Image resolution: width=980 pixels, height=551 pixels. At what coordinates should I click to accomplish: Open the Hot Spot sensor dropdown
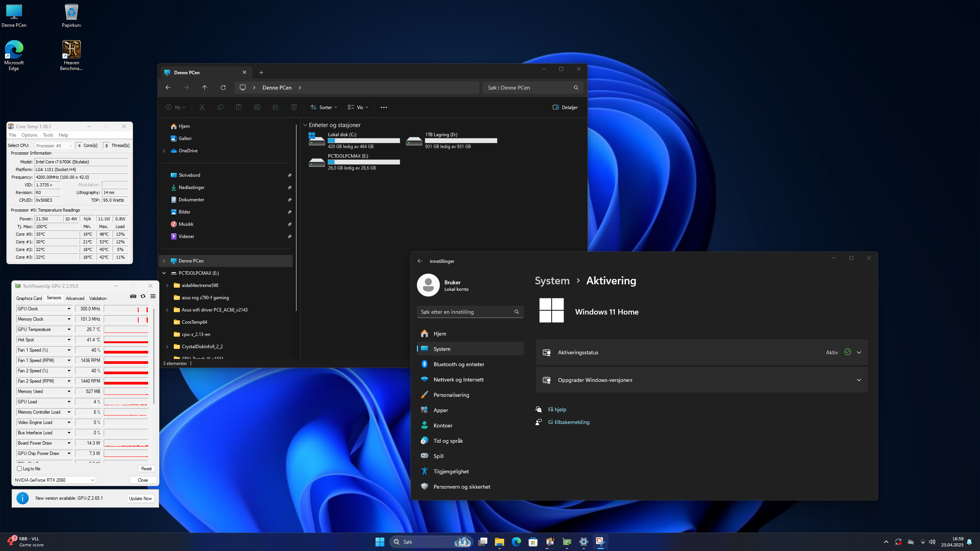coord(69,340)
